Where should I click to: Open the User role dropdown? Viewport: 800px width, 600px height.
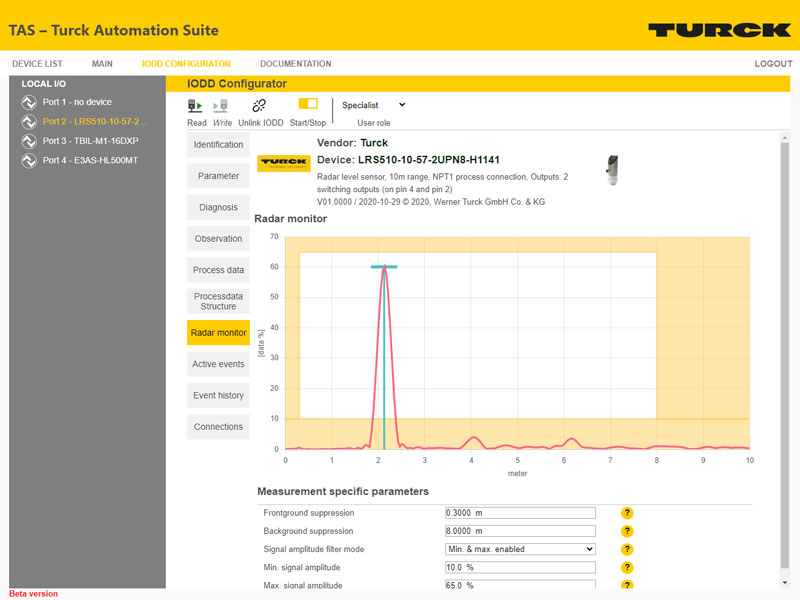(373, 105)
